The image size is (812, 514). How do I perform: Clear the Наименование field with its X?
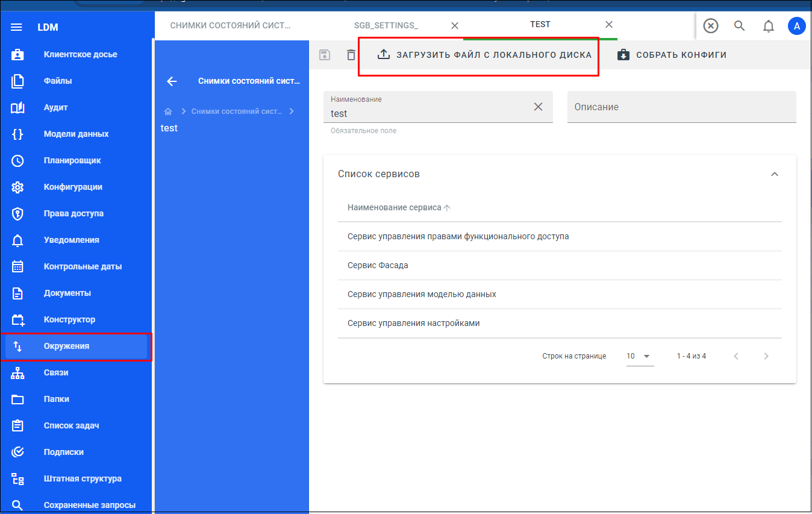pyautogui.click(x=539, y=107)
